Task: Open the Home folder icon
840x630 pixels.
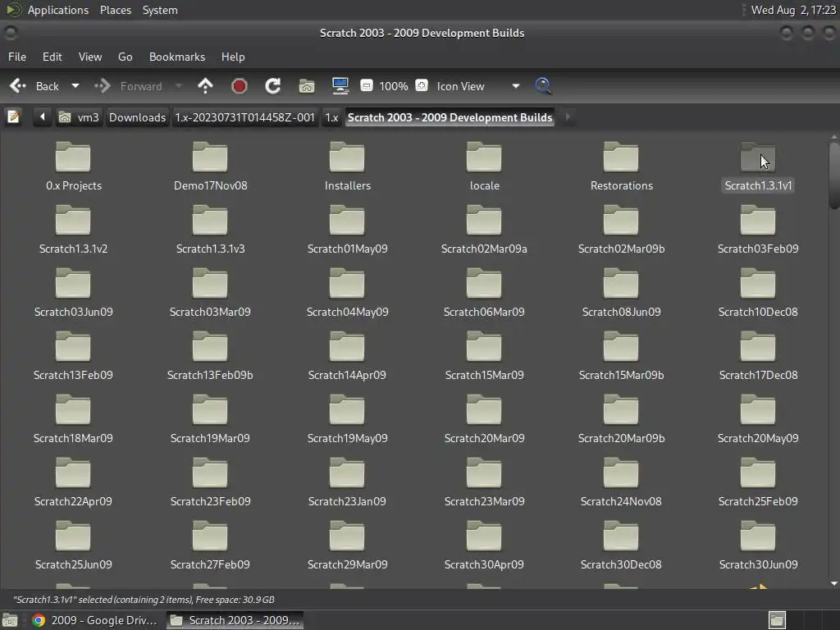Action: [307, 85]
